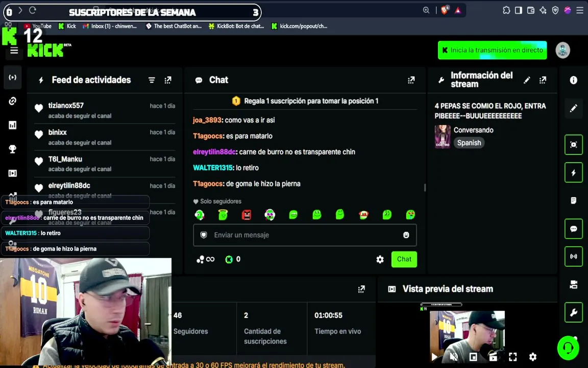Toggle the screen capture panel in right sidebar

[573, 145]
